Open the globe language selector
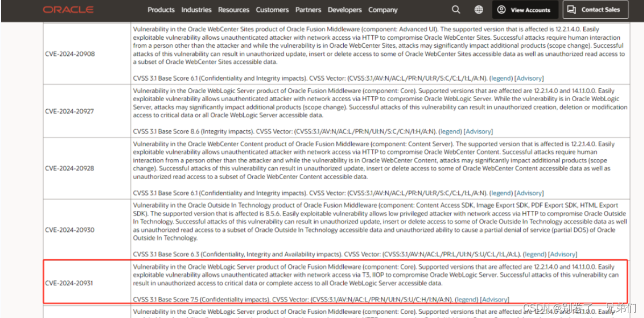Viewport: 644px width, 318px height. (479, 10)
